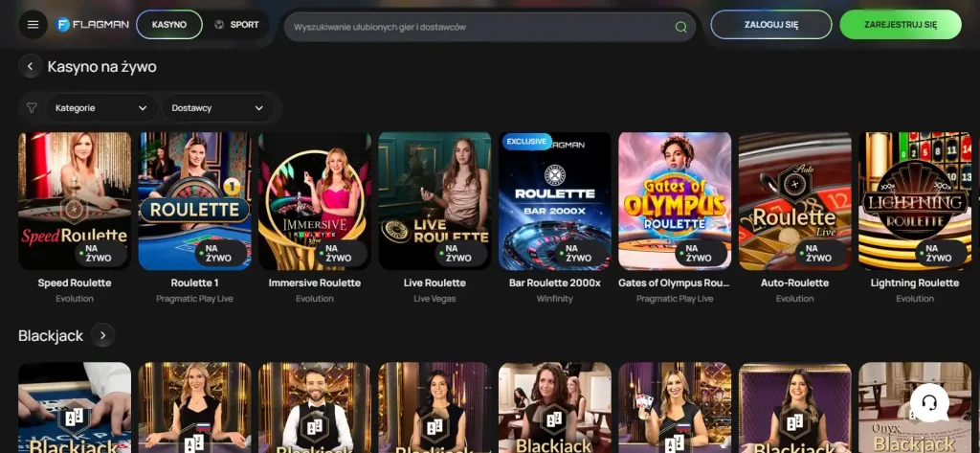
Task: Click the Blackjack section heading
Action: pyautogui.click(x=51, y=336)
